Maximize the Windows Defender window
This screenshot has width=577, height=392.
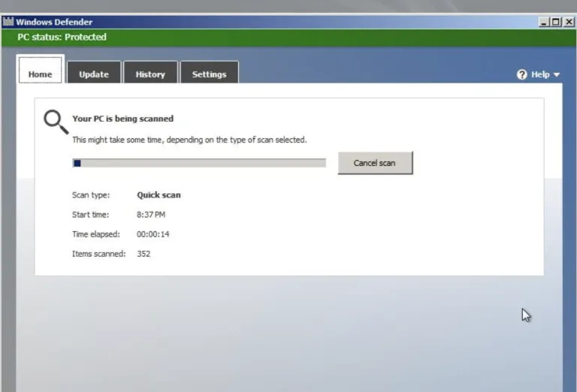[556, 22]
